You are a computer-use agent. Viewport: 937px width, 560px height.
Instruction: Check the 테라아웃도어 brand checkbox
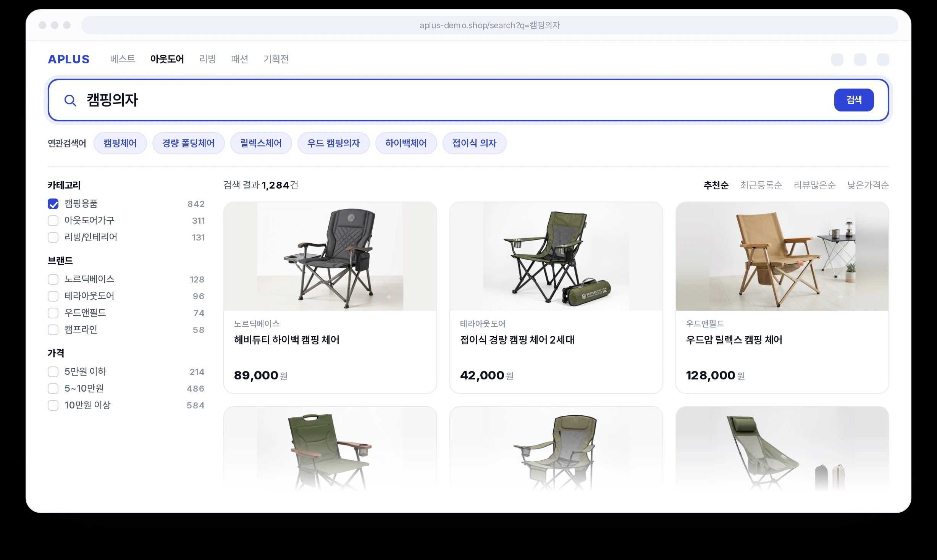[x=53, y=296]
